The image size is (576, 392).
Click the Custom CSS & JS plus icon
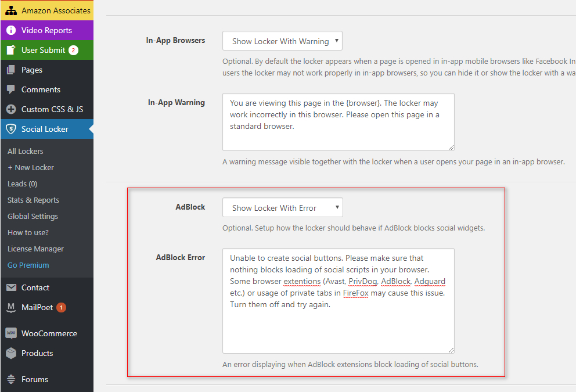pos(11,109)
